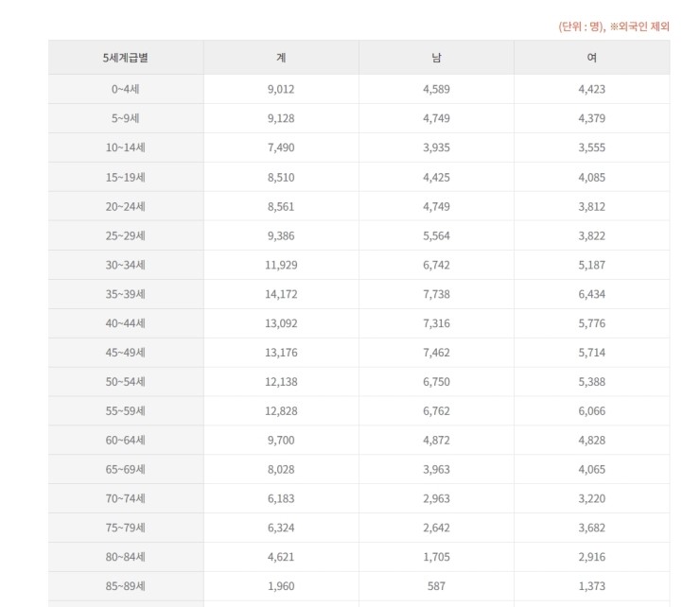The image size is (700, 607).
Task: Select the 75~79세 row label
Action: [x=126, y=528]
